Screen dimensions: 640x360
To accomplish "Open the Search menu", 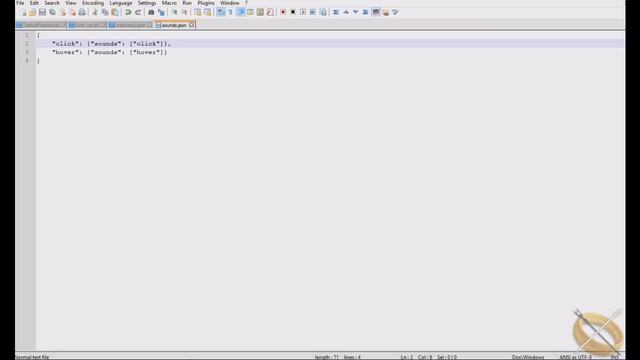I will click(x=52, y=3).
